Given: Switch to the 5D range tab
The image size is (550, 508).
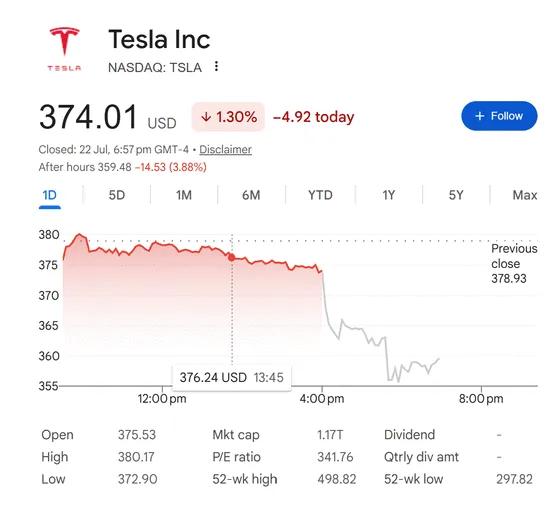Looking at the screenshot, I should click(117, 195).
